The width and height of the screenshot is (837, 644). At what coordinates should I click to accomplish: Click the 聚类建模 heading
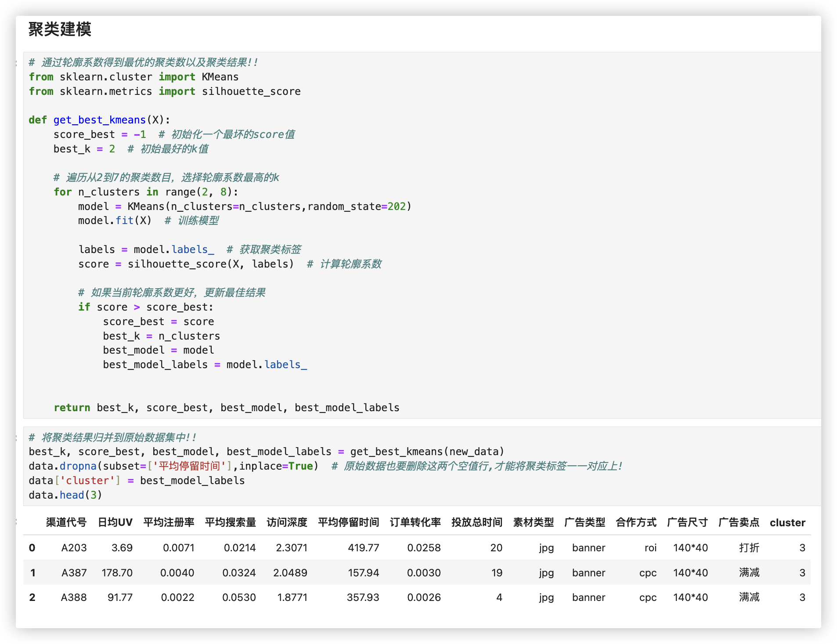[60, 31]
